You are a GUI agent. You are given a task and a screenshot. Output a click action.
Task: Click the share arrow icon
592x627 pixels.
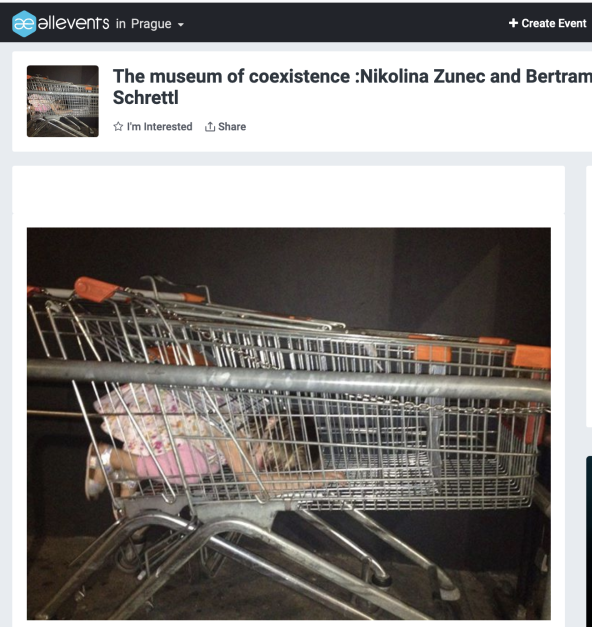[210, 127]
